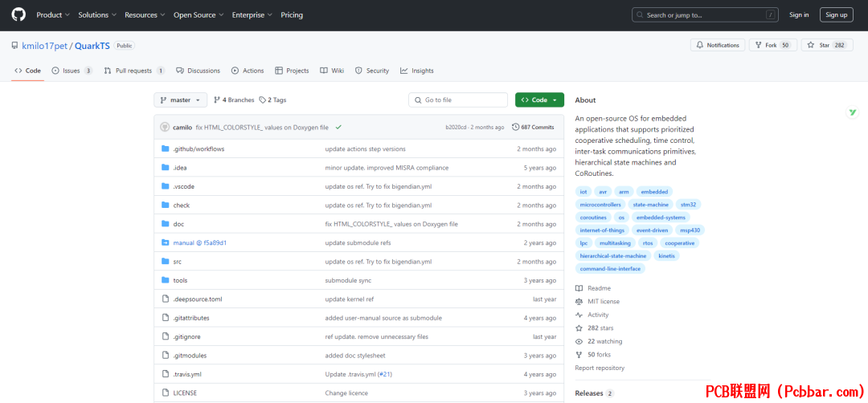Image resolution: width=868 pixels, height=403 pixels.
Task: Switch to the Insights tab
Action: click(417, 71)
